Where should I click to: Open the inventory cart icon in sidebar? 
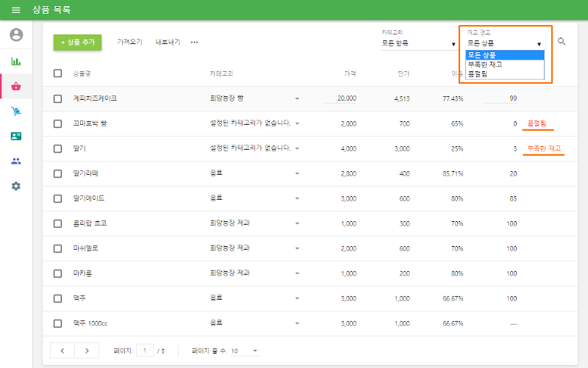click(16, 111)
